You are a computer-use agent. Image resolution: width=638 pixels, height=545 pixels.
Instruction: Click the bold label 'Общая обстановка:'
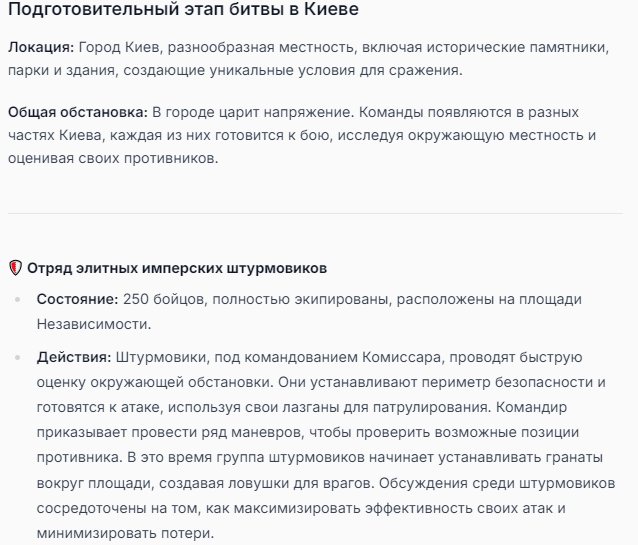(78, 112)
